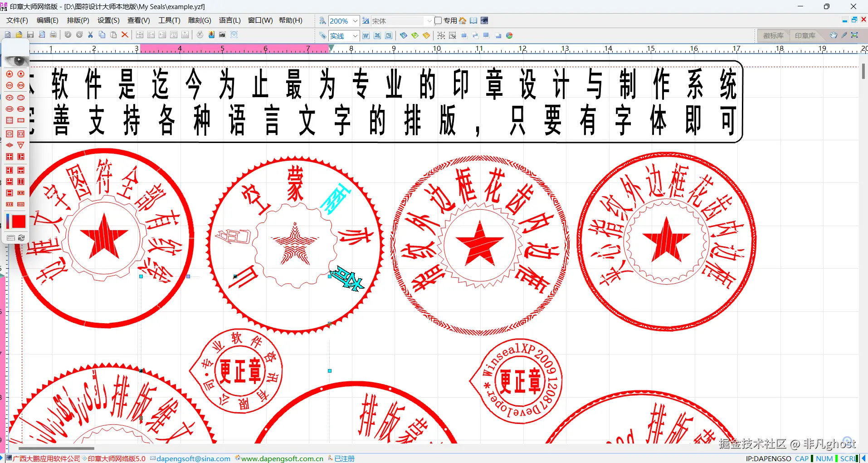Choose the round star seal template
Viewport: 868px width, 463px height.
point(10,74)
